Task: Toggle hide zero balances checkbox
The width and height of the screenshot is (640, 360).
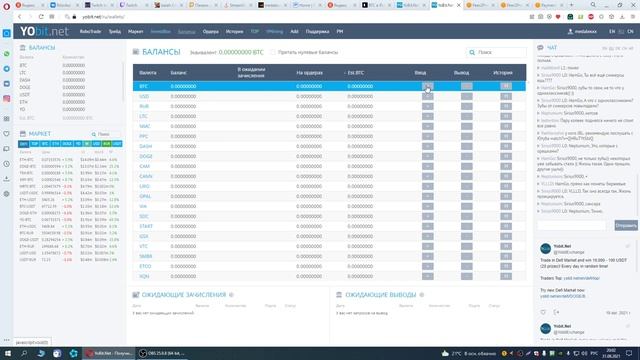Action: click(x=273, y=52)
